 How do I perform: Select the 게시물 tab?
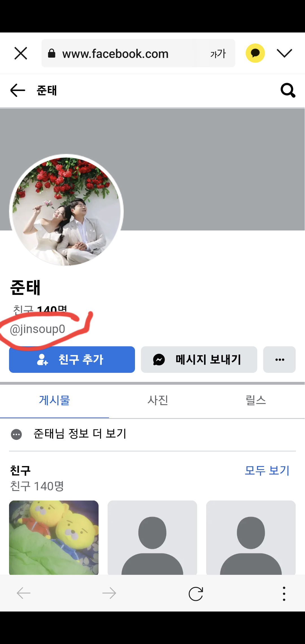point(55,400)
